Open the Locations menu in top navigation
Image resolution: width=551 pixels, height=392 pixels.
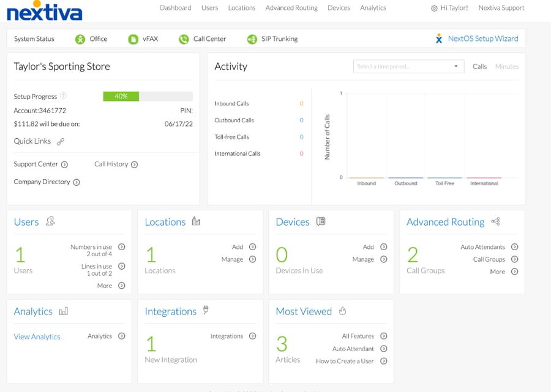coord(242,8)
